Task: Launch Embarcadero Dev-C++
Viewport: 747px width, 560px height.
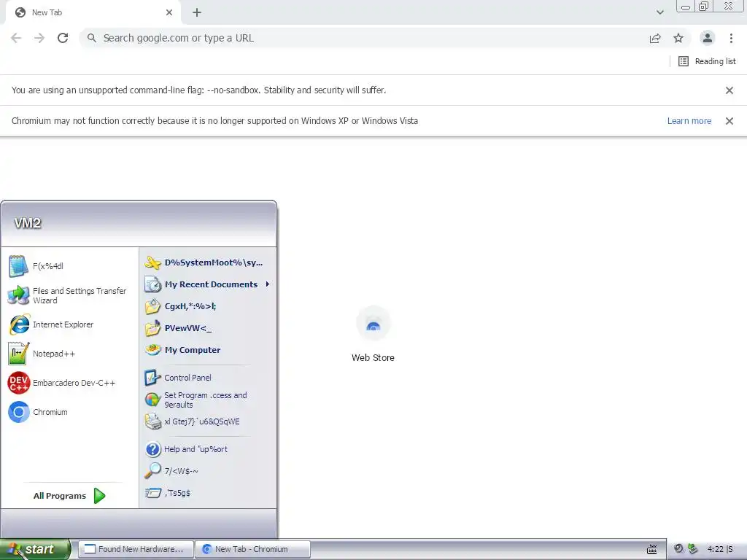Action: click(69, 383)
